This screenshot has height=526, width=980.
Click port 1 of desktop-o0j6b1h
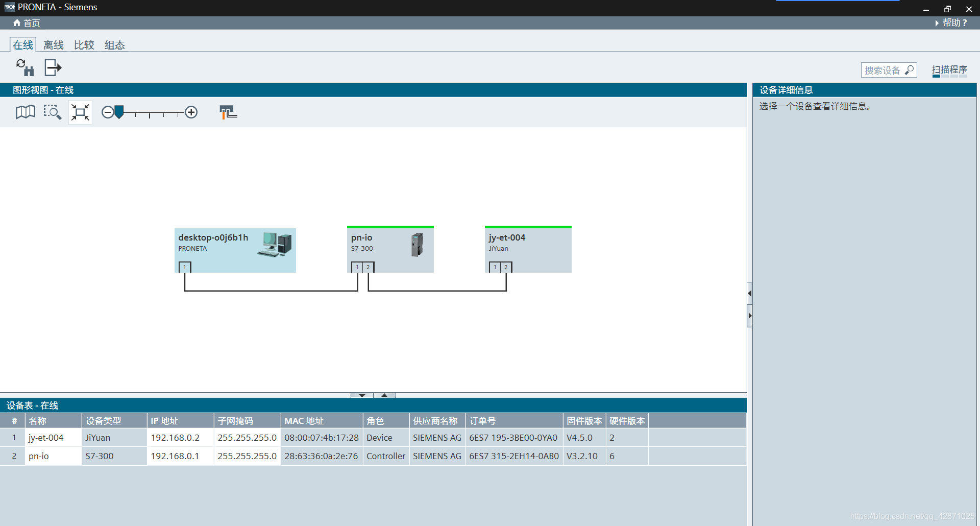point(185,267)
